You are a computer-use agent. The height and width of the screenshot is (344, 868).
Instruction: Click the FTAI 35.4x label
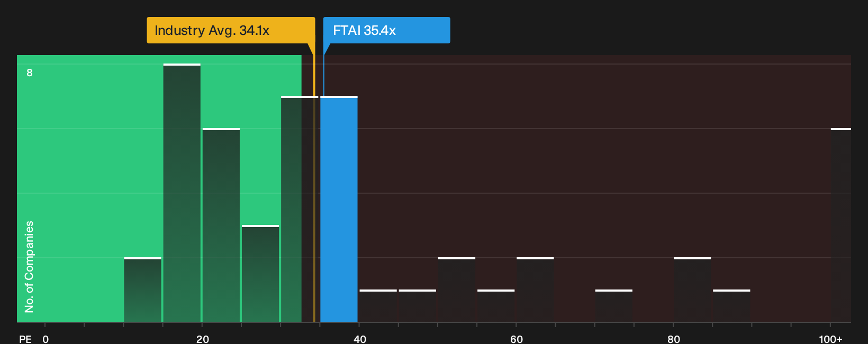386,30
